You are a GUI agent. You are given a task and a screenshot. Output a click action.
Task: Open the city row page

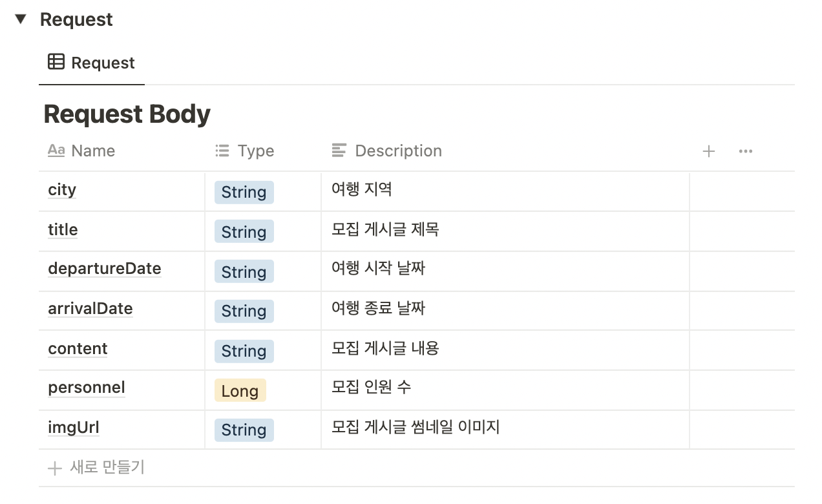[62, 190]
